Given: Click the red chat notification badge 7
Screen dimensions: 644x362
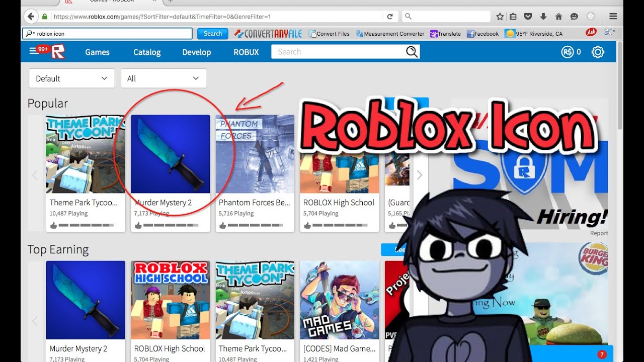Looking at the screenshot, I should (x=602, y=354).
